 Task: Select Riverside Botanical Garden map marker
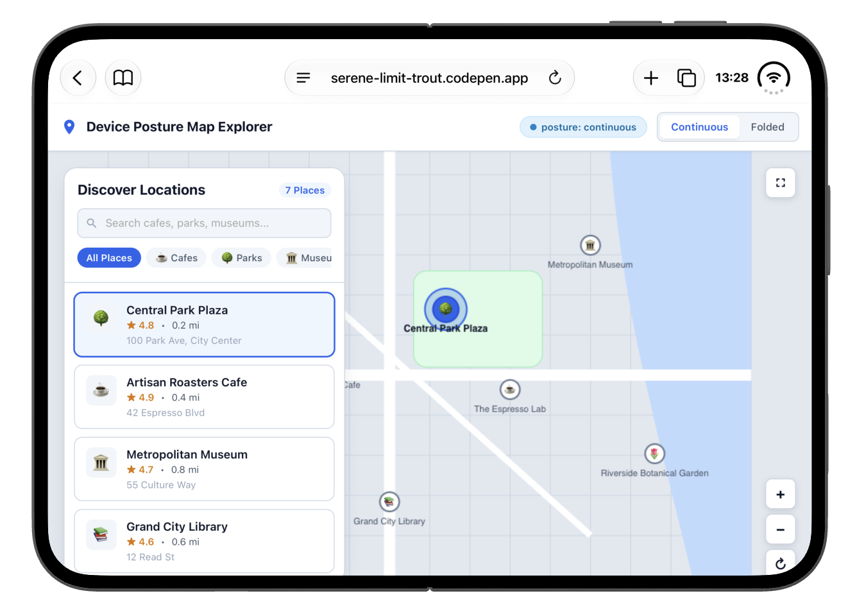coord(654,454)
